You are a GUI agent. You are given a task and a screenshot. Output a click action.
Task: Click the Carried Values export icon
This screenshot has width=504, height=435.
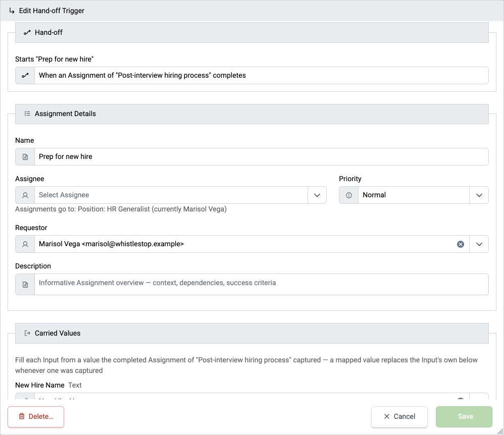point(27,333)
